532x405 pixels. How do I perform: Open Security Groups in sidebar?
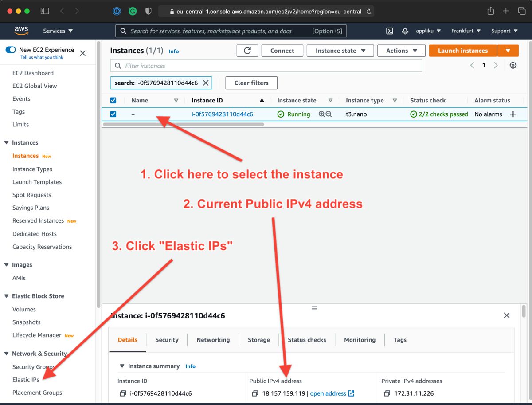pos(34,367)
